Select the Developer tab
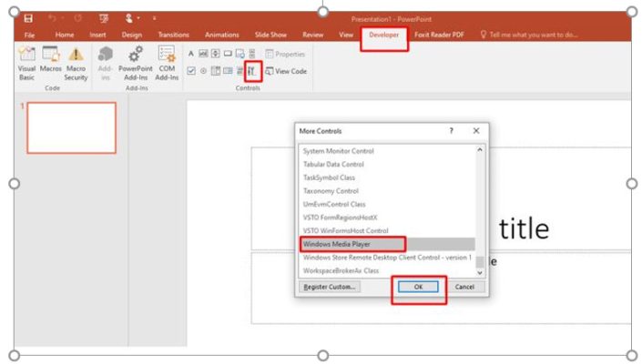This screenshot has width=642, height=364. coord(384,35)
